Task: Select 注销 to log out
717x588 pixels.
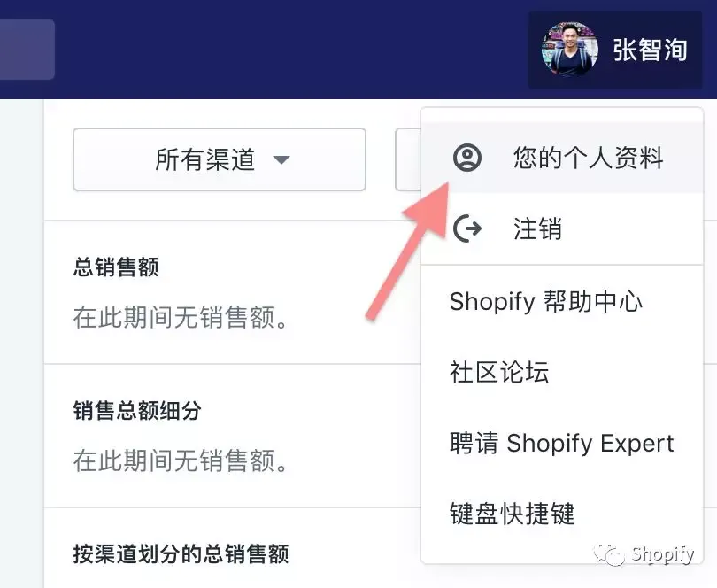Action: 562,228
